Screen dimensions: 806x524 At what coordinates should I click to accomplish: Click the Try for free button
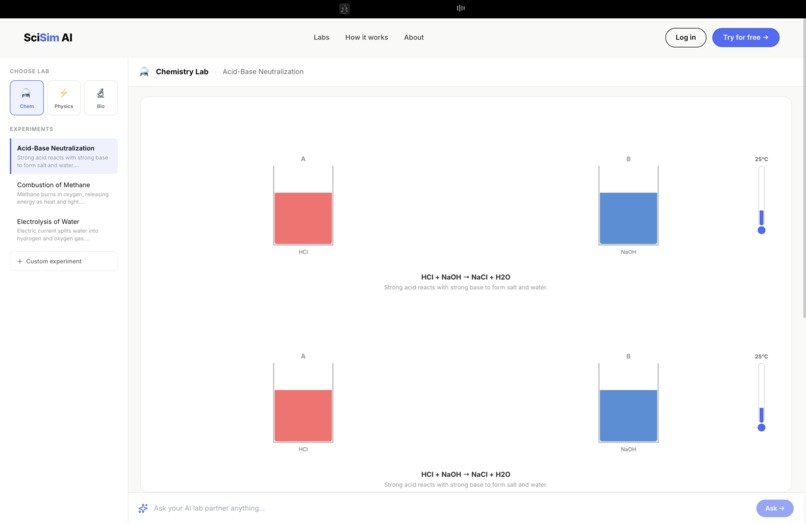click(x=745, y=38)
